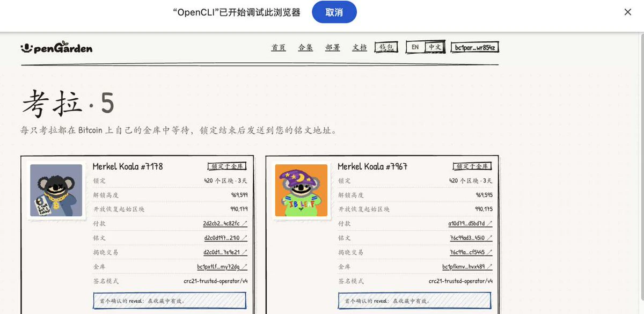Click the 锁定于金库 badge on Koala #7178
Viewport: 644px width, 314px height.
point(227,166)
